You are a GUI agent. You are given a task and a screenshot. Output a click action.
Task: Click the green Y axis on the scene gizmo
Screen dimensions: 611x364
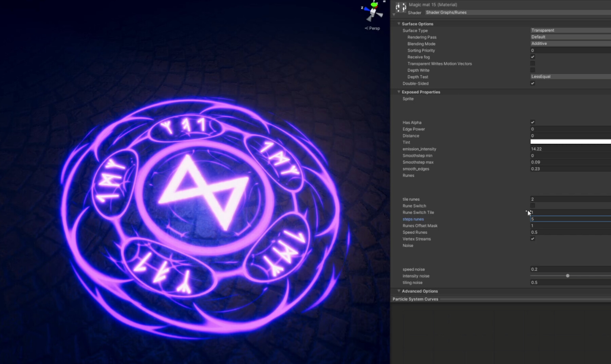point(373,5)
